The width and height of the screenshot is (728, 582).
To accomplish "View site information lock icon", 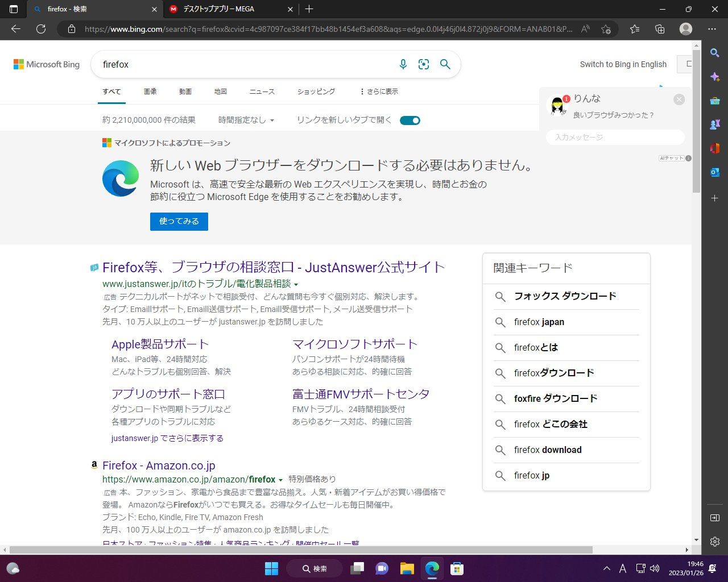I will pyautogui.click(x=72, y=29).
